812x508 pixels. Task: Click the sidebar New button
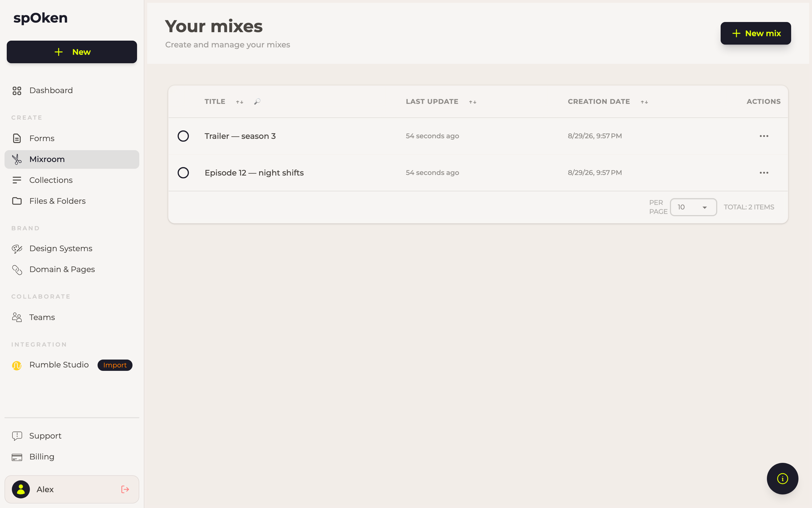72,52
